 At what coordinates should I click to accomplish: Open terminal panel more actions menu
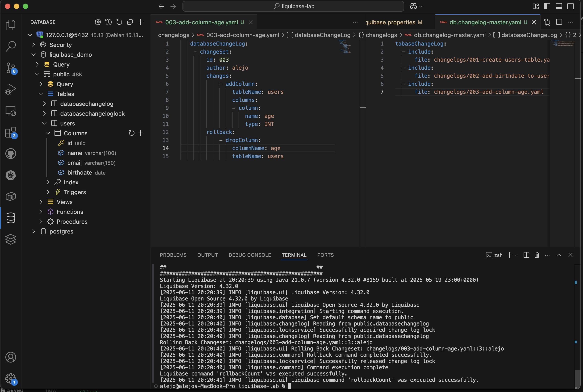[547, 255]
